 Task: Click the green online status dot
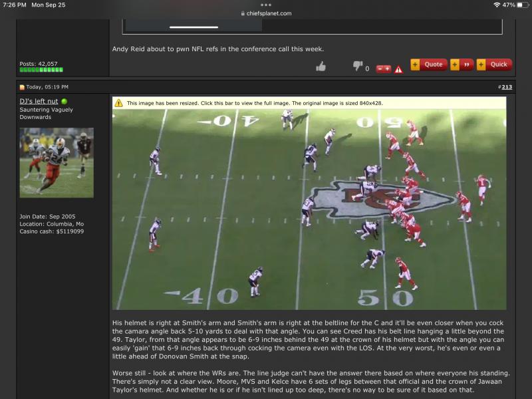64,101
